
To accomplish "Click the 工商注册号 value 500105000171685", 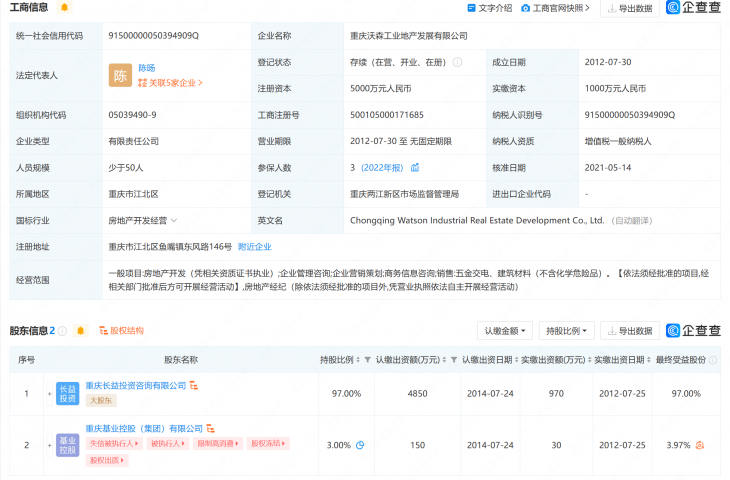I will [x=387, y=115].
